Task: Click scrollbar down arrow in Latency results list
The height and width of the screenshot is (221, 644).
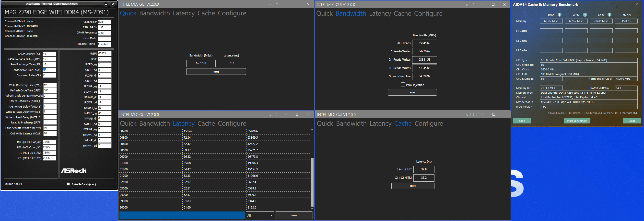Action: coord(312,208)
